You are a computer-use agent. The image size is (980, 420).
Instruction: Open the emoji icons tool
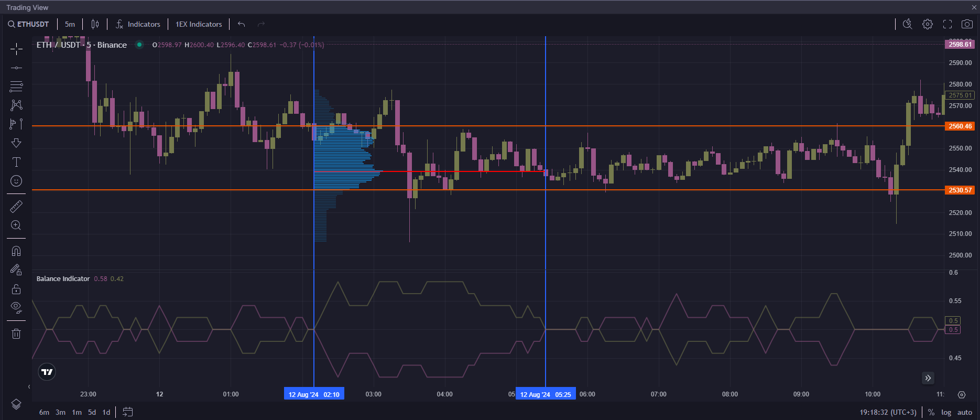16,181
